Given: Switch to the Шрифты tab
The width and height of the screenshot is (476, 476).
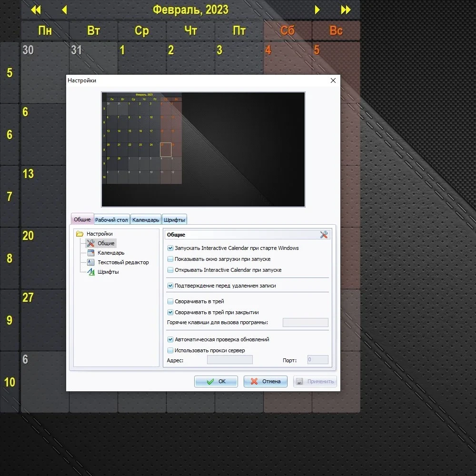Looking at the screenshot, I should point(174,220).
